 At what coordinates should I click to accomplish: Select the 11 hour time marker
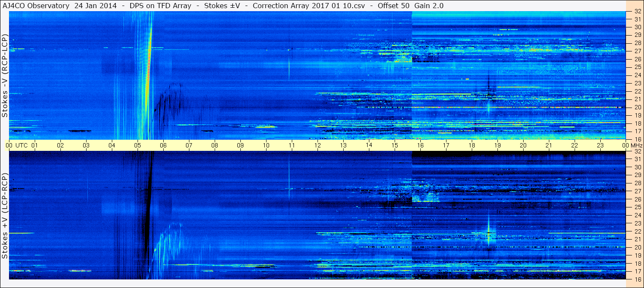pos(292,145)
